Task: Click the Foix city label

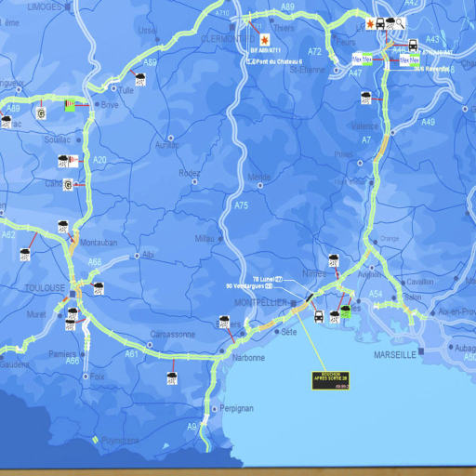Action: (97, 377)
